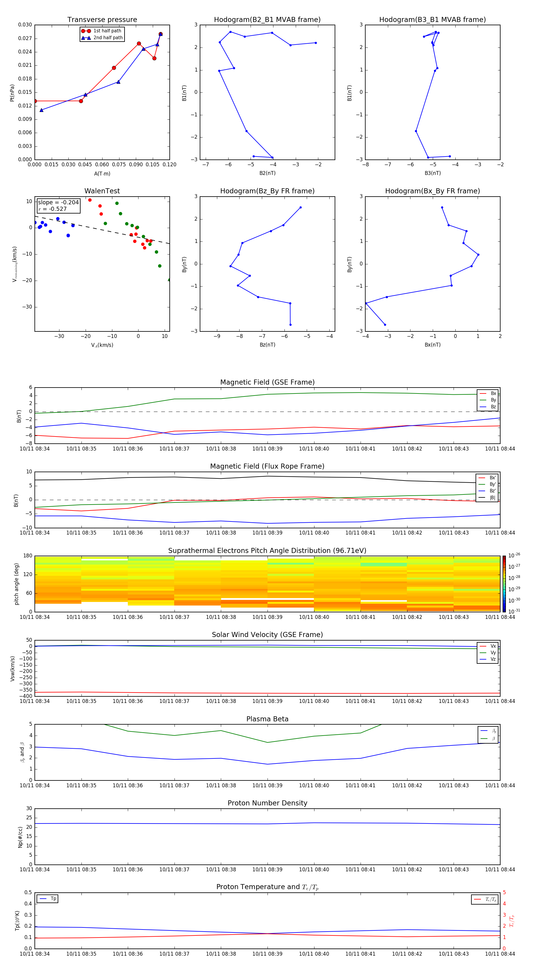Click the 'Proton Temperature and Te/Tp' title
This screenshot has width=535, height=980.
[267, 887]
